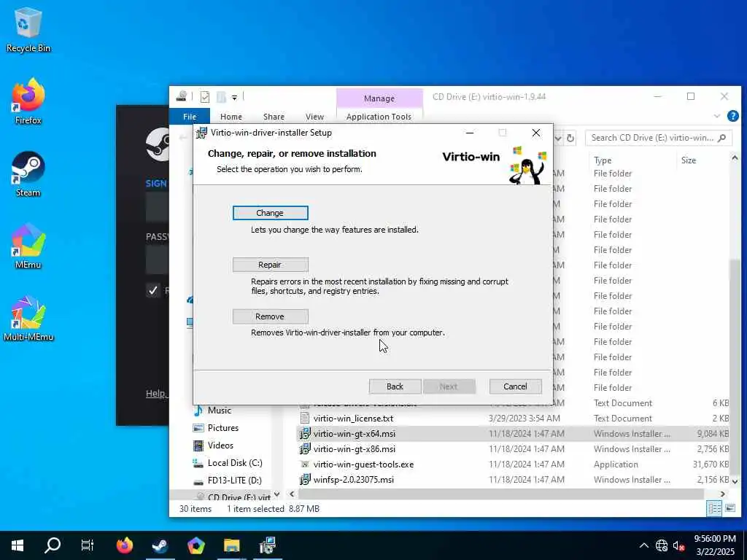This screenshot has height=560, width=747.
Task: Click the scroll-up arrow of file list
Action: pos(735,158)
